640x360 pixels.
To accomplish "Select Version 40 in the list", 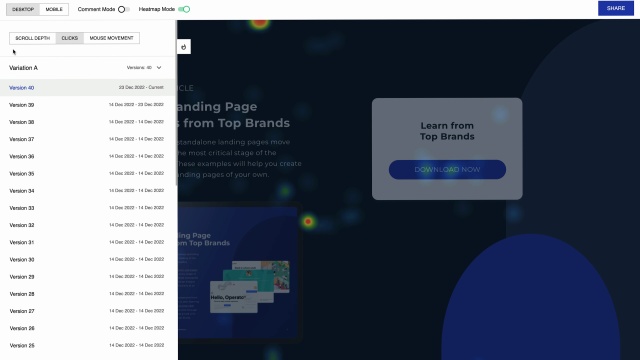I will [x=88, y=88].
